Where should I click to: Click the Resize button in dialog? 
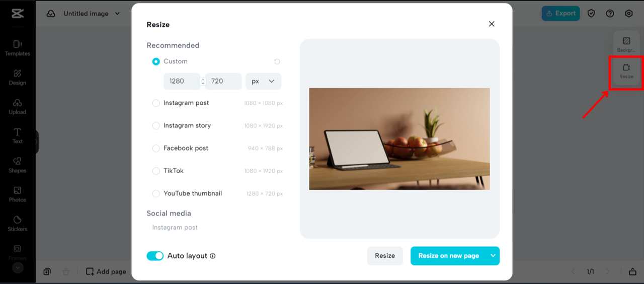pos(385,256)
